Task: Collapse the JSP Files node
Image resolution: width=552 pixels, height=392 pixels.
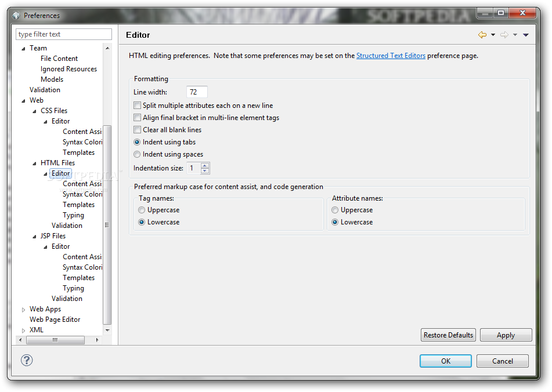Action: pos(34,237)
